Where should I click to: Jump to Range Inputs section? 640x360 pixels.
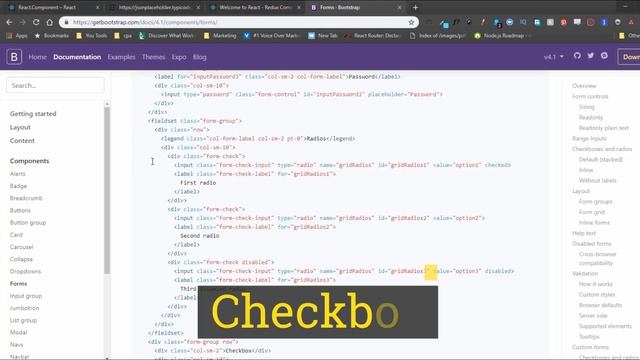coord(589,139)
